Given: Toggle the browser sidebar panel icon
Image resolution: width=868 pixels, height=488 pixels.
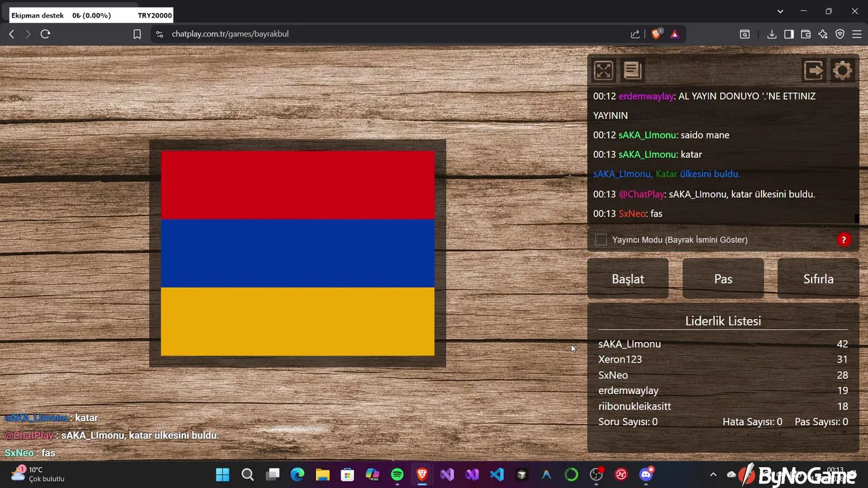Looking at the screenshot, I should pos(789,34).
